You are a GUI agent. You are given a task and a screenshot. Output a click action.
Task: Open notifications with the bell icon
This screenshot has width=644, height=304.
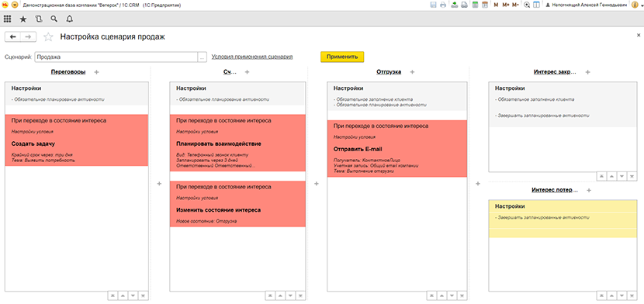click(69, 19)
